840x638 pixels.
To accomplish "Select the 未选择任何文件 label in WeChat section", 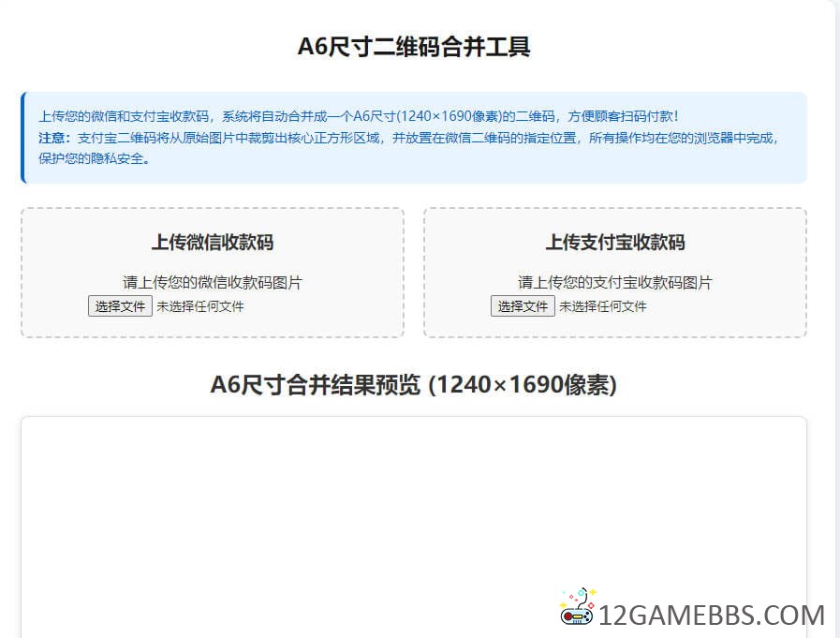I will click(199, 306).
